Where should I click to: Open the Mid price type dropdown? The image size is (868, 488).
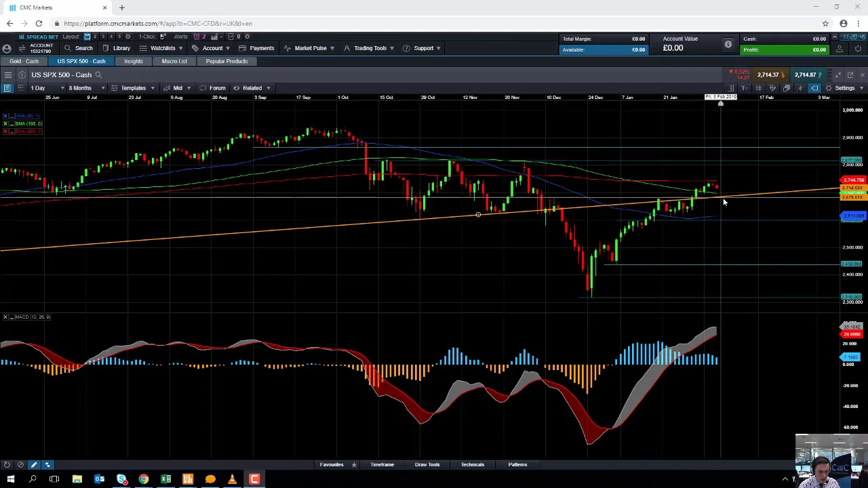[176, 88]
